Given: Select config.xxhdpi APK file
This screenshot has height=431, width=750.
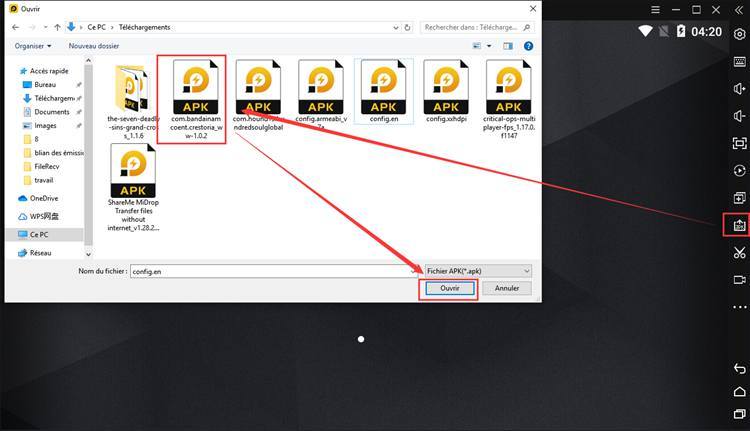Looking at the screenshot, I should click(446, 91).
